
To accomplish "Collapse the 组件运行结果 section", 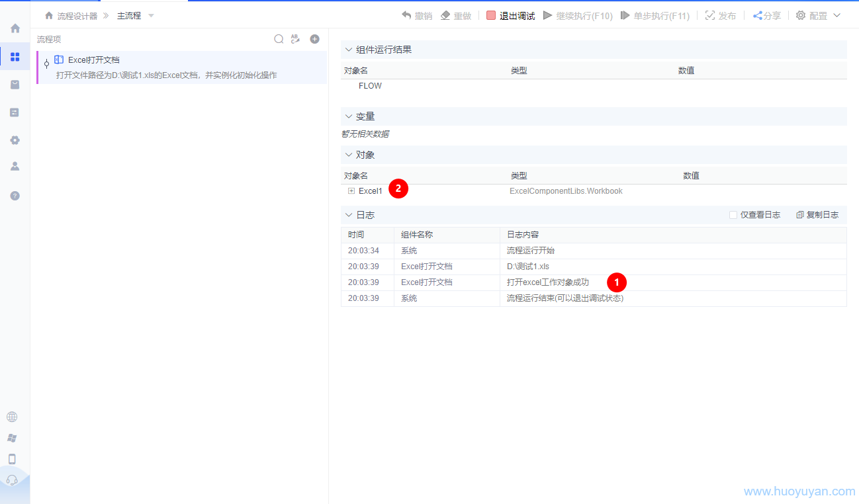I will 348,49.
